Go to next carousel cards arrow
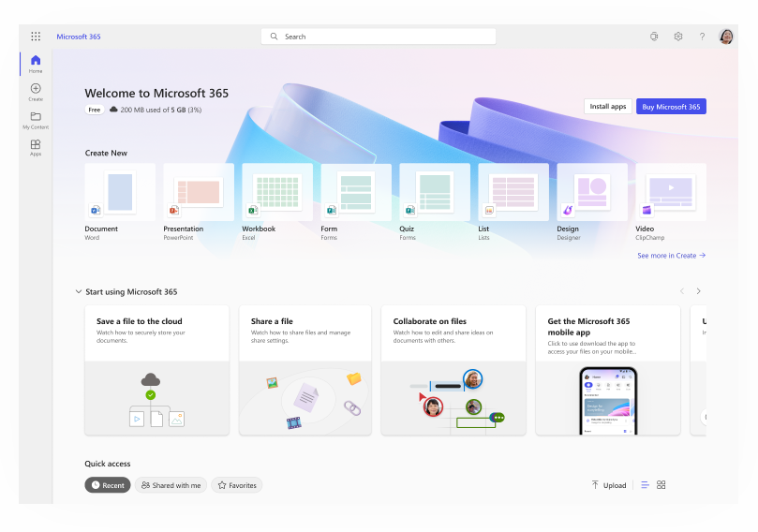Image resolution: width=758 pixels, height=532 pixels. click(698, 291)
